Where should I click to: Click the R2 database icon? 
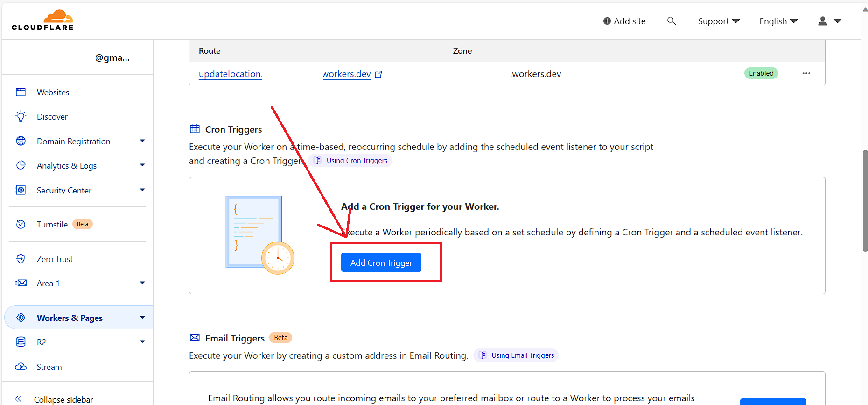21,342
